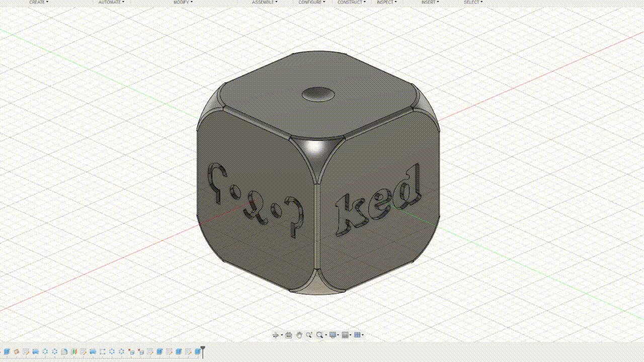Click the Viewports icon
The image size is (644, 362).
[x=357, y=335]
